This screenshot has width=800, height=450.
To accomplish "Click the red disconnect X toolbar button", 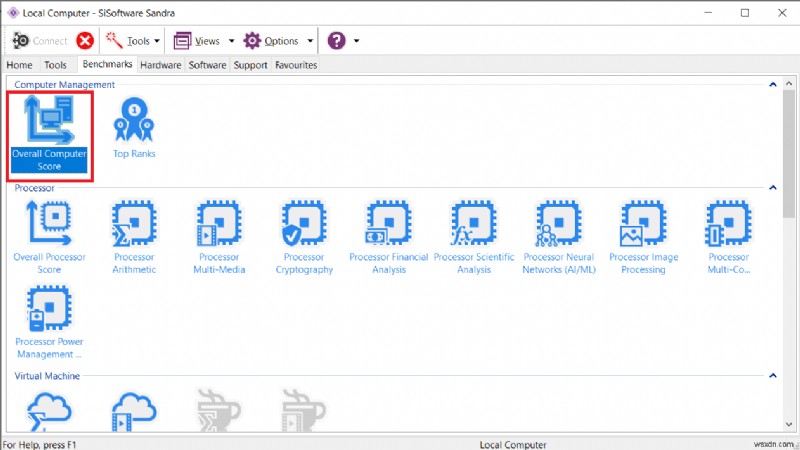I will [x=85, y=41].
